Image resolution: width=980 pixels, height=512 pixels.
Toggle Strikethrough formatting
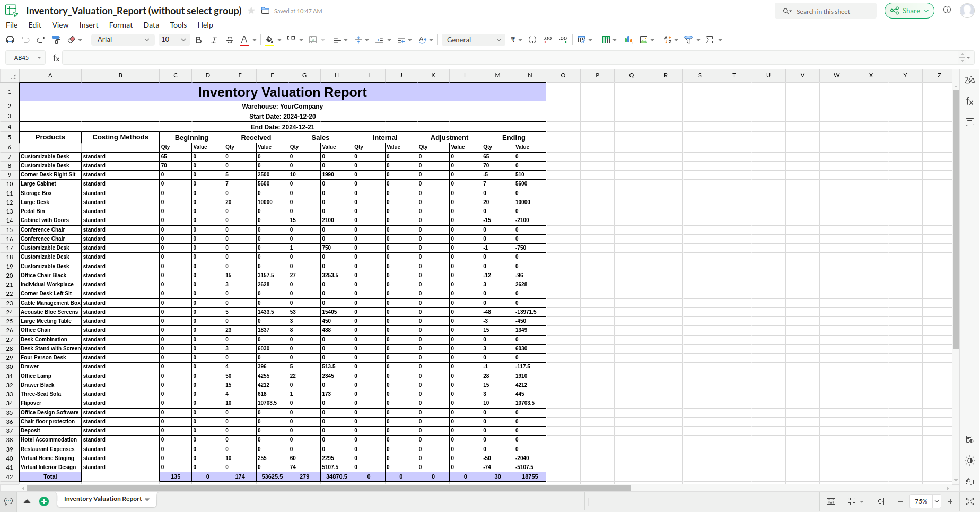tap(230, 40)
